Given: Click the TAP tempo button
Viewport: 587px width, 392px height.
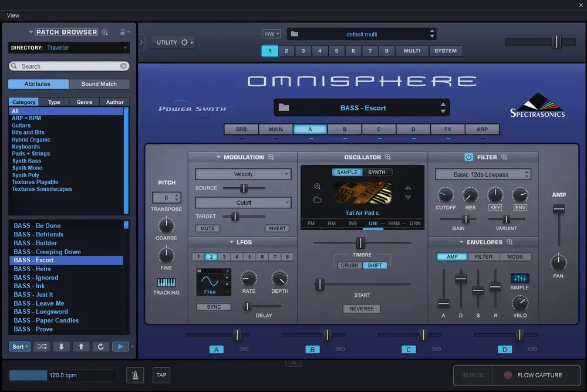Looking at the screenshot, I should pos(161,375).
